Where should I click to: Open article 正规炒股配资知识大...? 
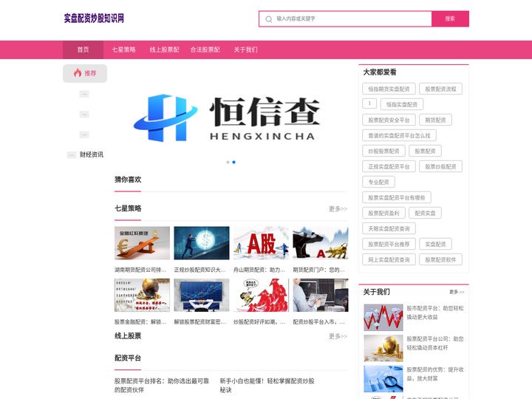click(199, 270)
